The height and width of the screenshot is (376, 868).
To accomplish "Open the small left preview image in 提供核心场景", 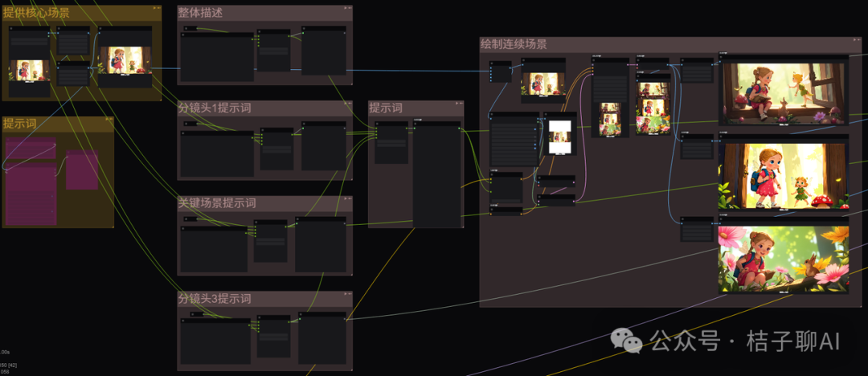I will pos(30,71).
